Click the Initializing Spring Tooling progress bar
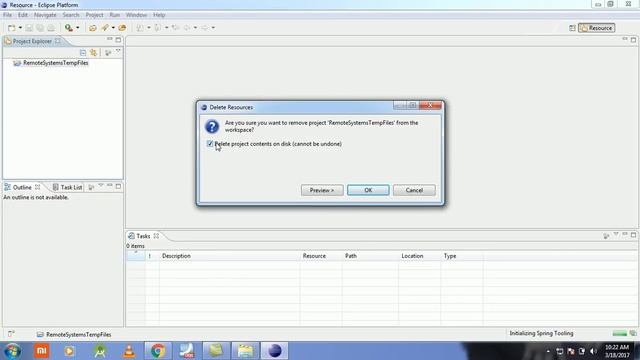The height and width of the screenshot is (360, 640). click(620, 333)
